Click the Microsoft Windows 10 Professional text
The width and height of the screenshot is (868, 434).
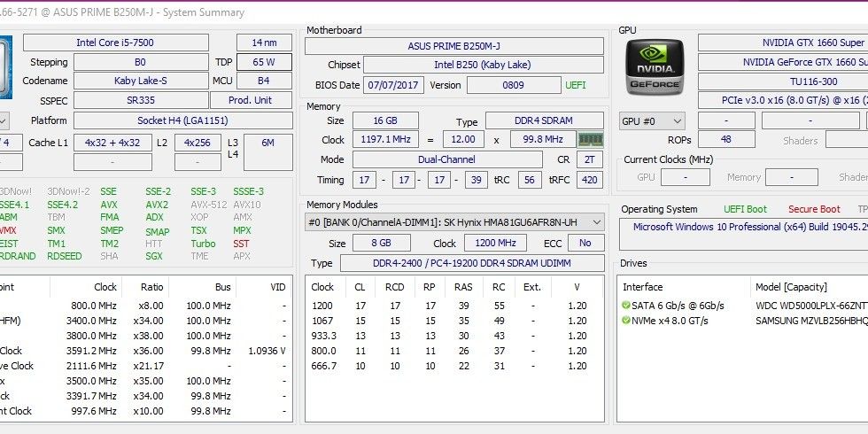click(x=751, y=227)
